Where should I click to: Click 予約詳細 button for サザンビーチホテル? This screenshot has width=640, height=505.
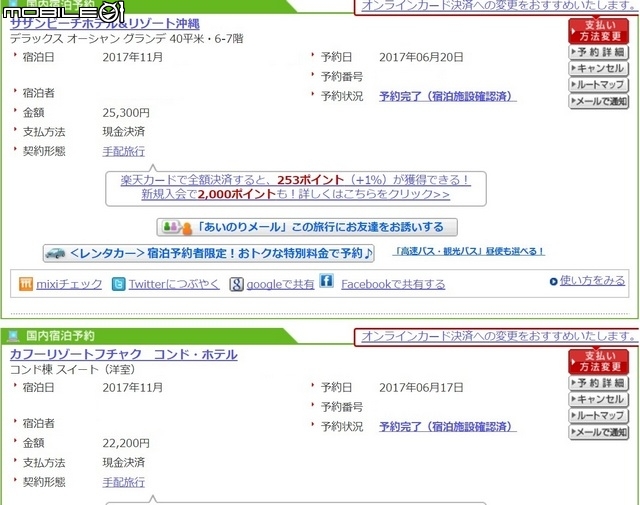(x=598, y=52)
